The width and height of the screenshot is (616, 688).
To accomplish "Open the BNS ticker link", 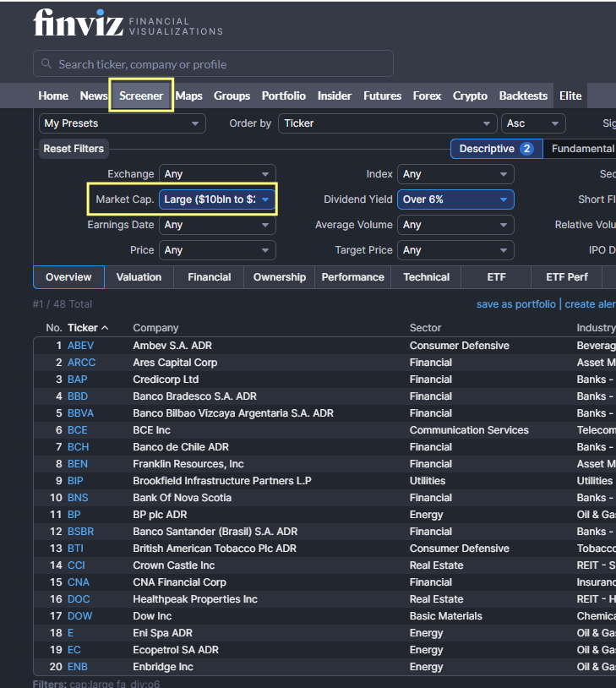I will (x=78, y=498).
